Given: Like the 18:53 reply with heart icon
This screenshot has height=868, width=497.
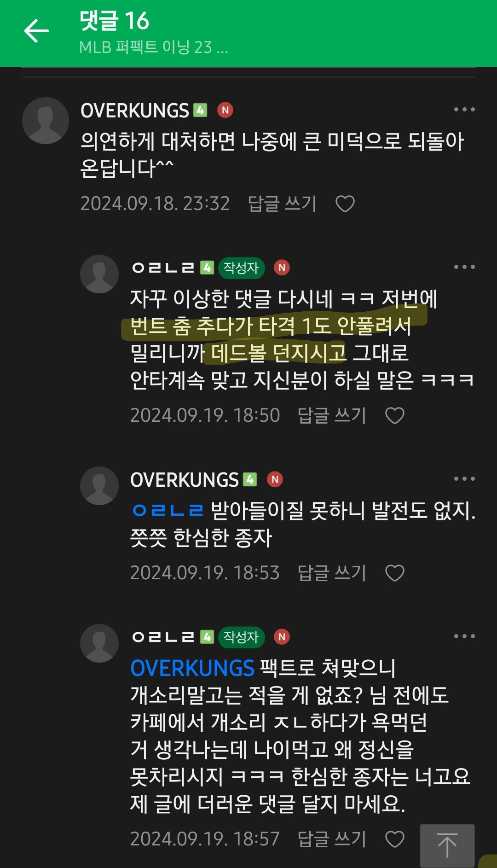Looking at the screenshot, I should (395, 573).
